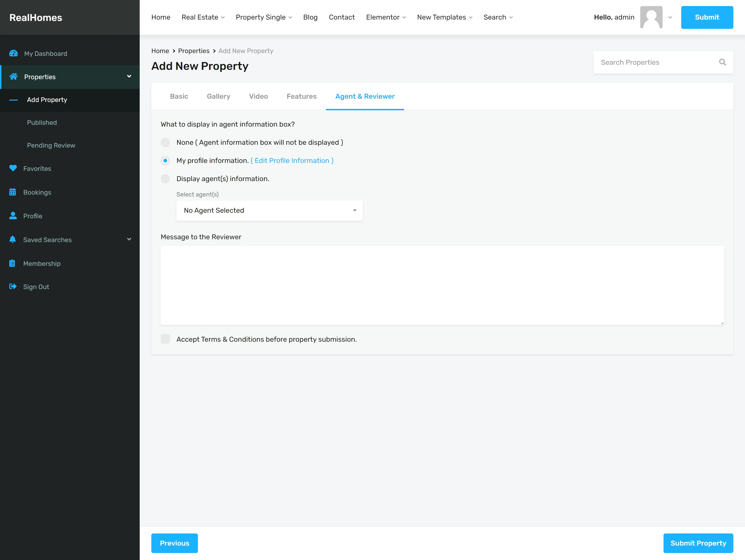Open the No Agent Selected dropdown

(269, 210)
